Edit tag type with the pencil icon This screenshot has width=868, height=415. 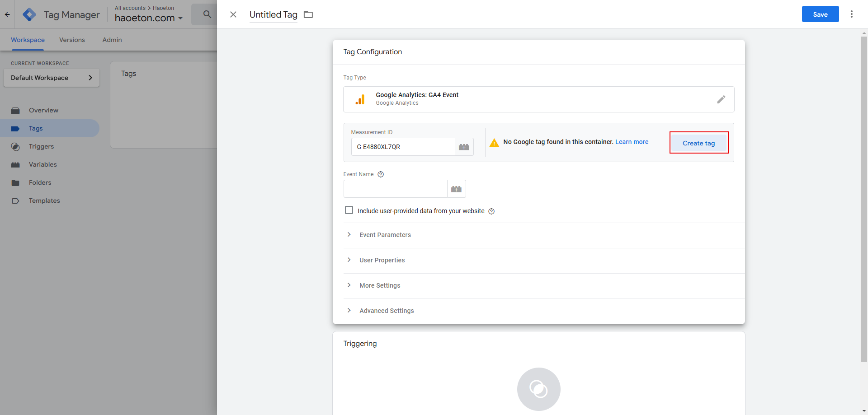pyautogui.click(x=721, y=99)
